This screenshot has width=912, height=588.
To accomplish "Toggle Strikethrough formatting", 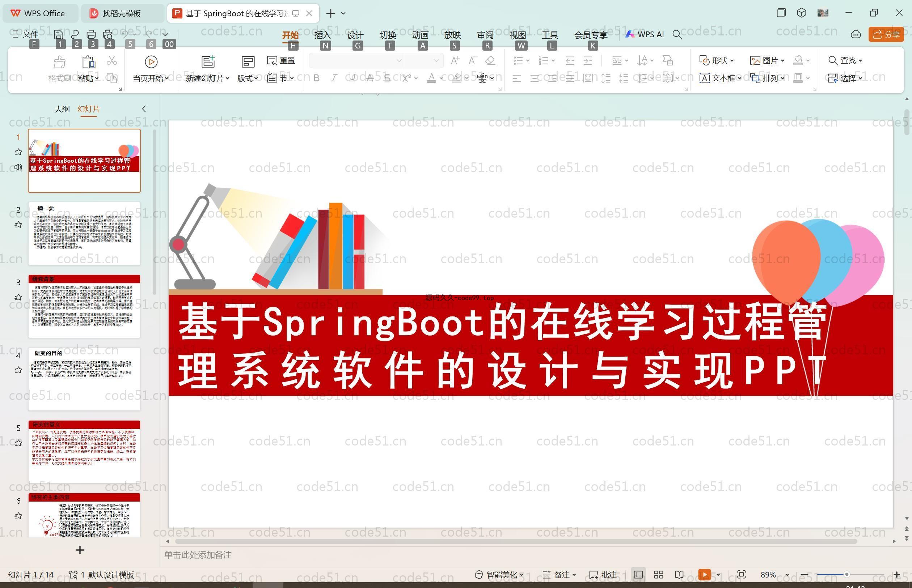I will click(370, 78).
